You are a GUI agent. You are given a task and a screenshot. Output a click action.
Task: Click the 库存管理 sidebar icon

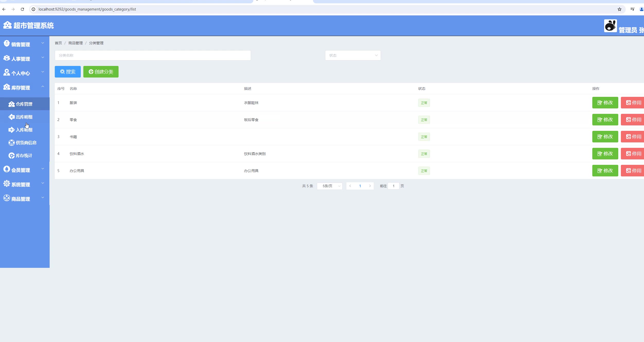click(x=7, y=87)
